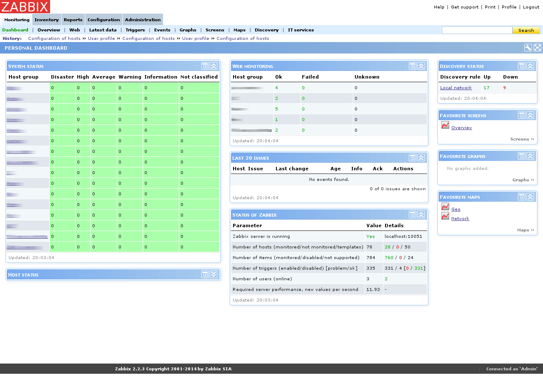Open the Local network discovery rule
543x392 pixels.
pyautogui.click(x=456, y=88)
